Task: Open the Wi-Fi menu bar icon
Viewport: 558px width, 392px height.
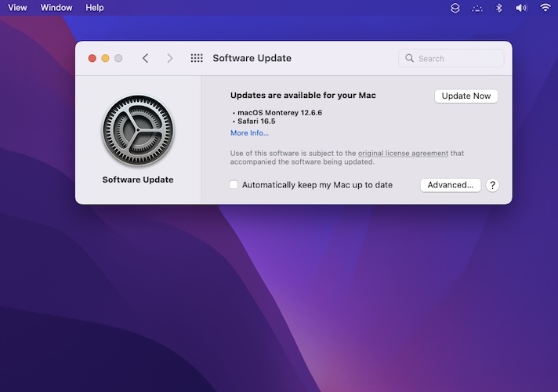Action: pyautogui.click(x=545, y=8)
